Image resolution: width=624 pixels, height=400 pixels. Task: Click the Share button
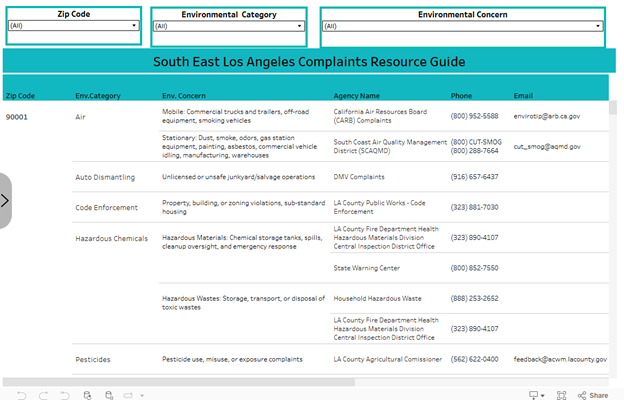click(593, 395)
